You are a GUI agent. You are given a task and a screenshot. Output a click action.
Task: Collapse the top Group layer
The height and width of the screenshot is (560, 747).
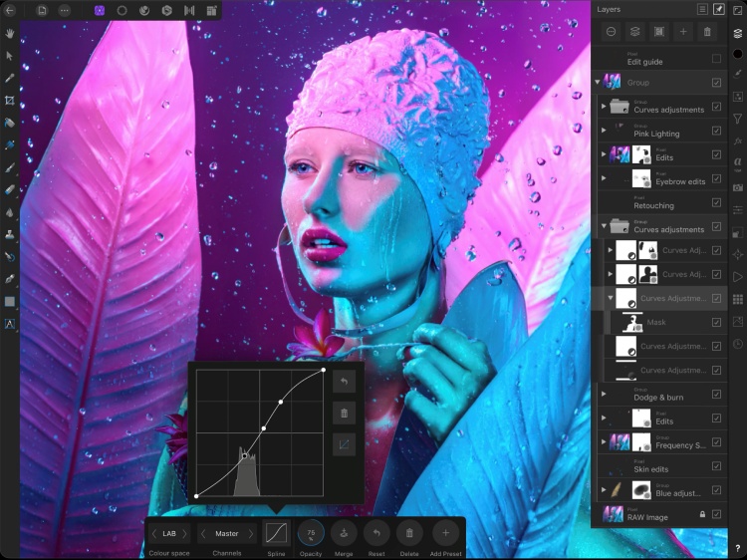click(598, 83)
